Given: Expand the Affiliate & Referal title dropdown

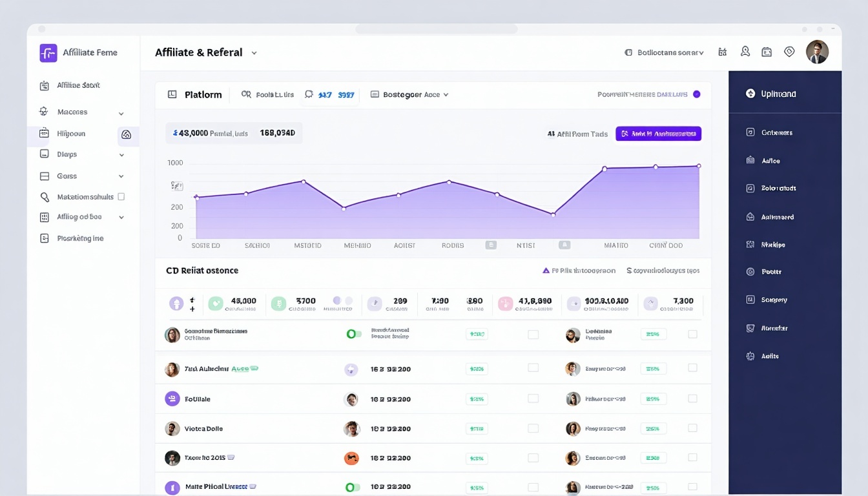Looking at the screenshot, I should 254,53.
